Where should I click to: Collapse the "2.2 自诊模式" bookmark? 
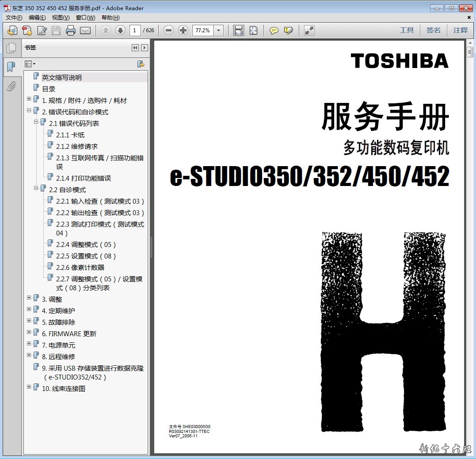point(36,188)
